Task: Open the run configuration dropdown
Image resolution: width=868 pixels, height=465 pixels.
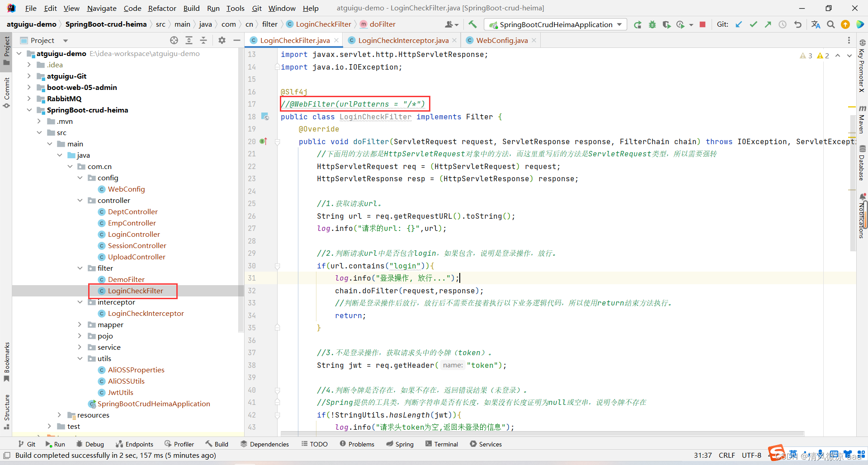Action: pos(556,24)
